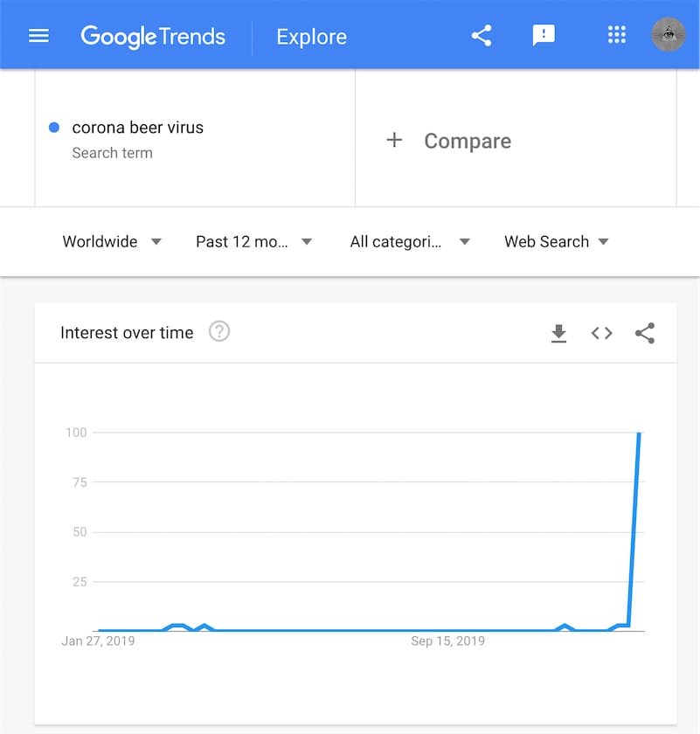Open the send feedback icon
The image size is (700, 734).
544,36
